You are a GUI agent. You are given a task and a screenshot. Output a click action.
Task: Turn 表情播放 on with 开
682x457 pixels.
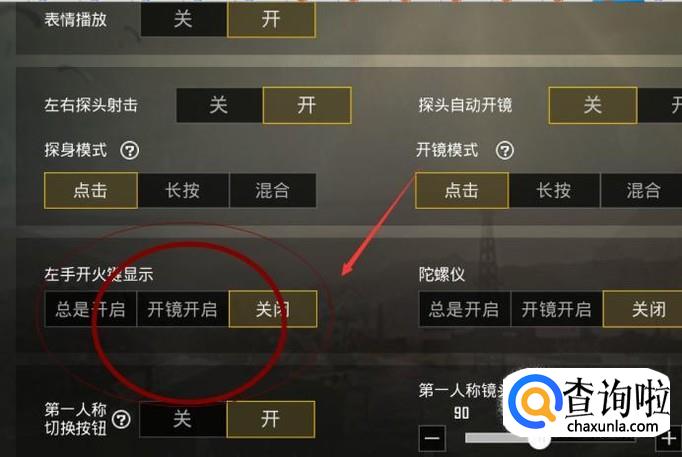coord(271,19)
